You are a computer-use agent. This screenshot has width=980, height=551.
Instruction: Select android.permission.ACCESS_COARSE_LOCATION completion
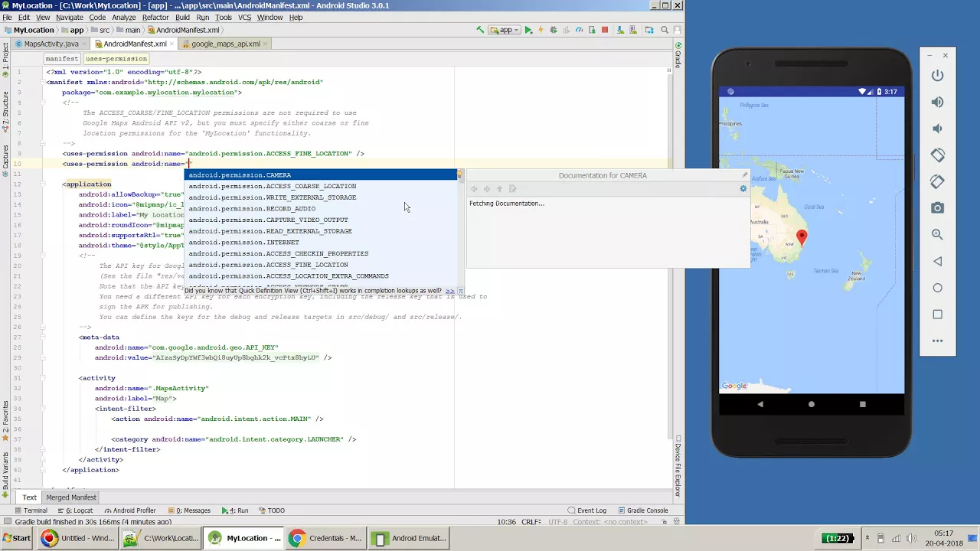point(321,186)
